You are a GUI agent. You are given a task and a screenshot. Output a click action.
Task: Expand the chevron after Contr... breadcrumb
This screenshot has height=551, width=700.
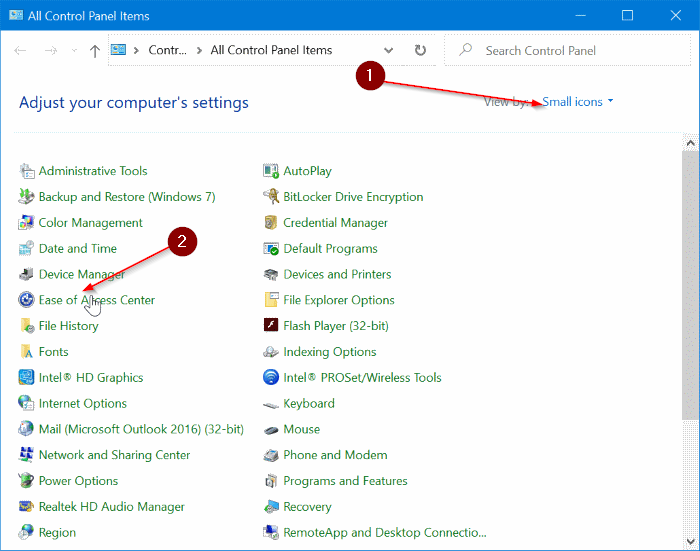point(199,50)
